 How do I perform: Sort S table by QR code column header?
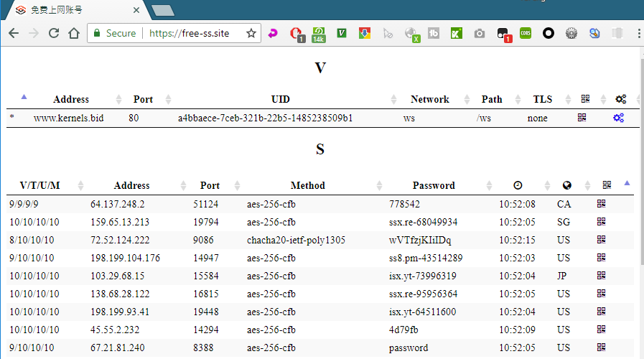[x=607, y=185]
